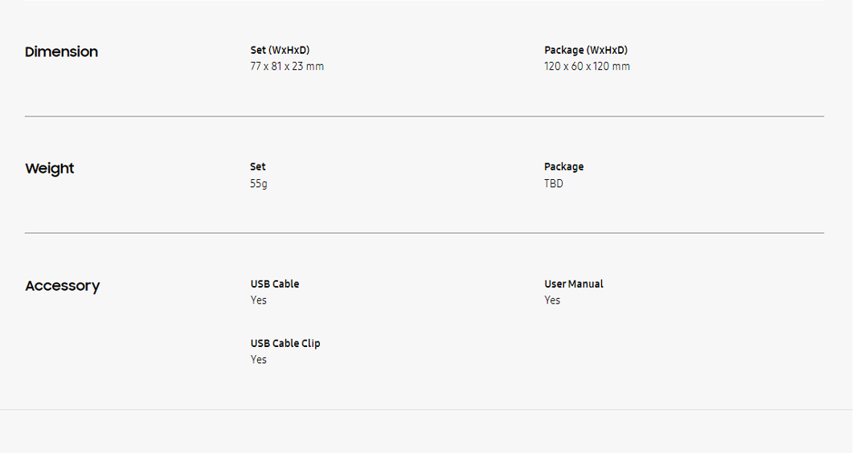This screenshot has height=453, width=868.
Task: Click the divider line between Dimension and Weight
Action: coord(424,116)
